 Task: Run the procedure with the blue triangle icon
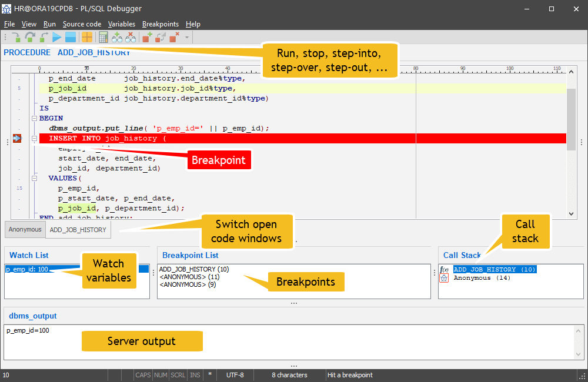57,36
